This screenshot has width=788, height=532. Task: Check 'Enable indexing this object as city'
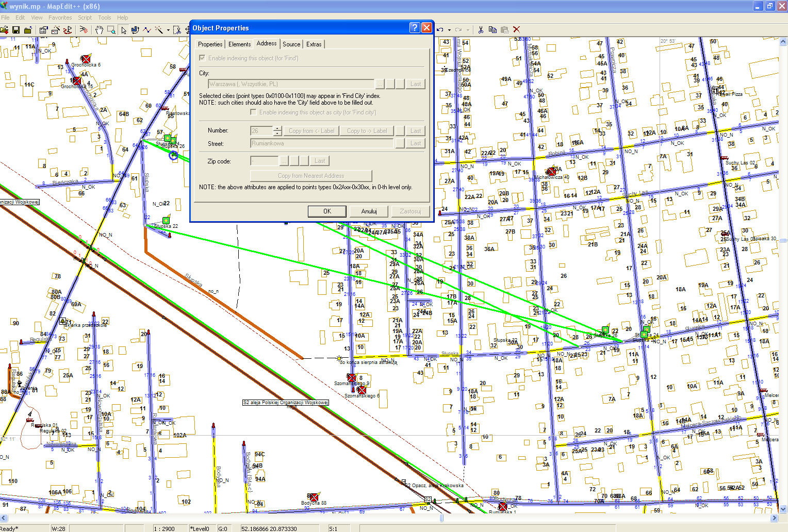click(x=253, y=112)
